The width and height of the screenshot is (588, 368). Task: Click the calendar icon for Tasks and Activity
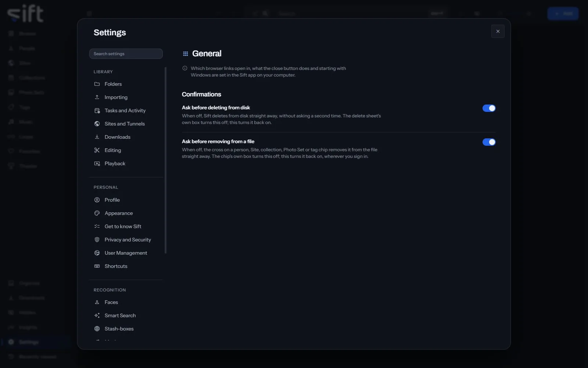point(97,110)
